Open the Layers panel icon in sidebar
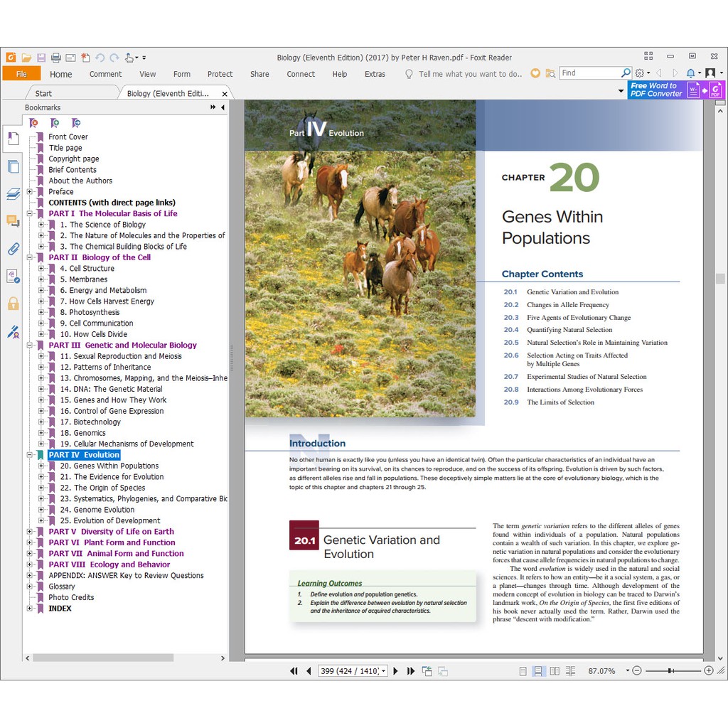728x728 pixels. click(x=13, y=194)
